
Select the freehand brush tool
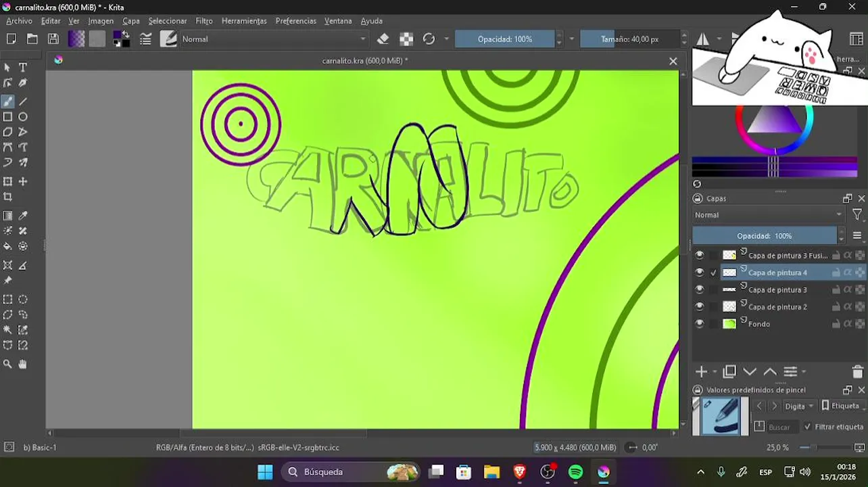[7, 101]
